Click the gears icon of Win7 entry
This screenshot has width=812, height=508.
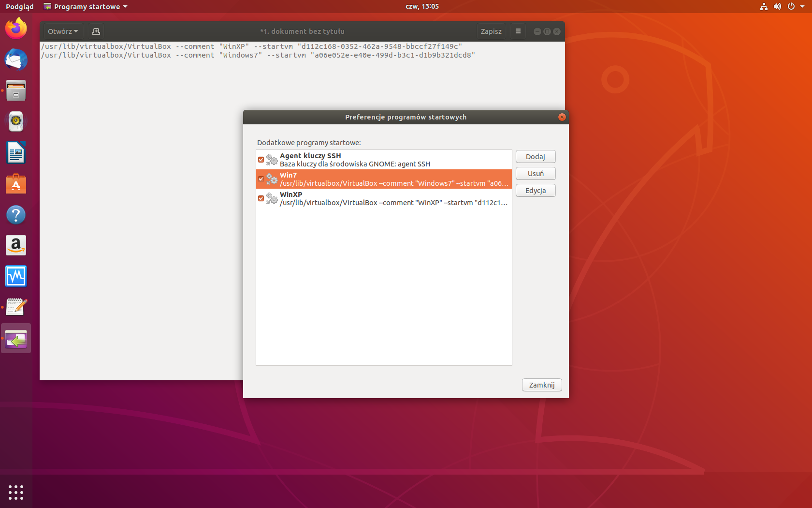click(272, 179)
